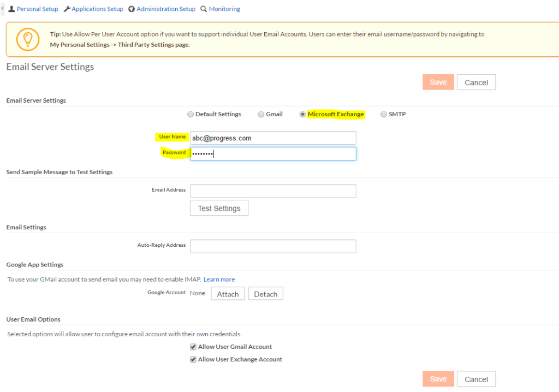Click the sample message Email Address field
The image size is (559, 392).
click(x=273, y=191)
